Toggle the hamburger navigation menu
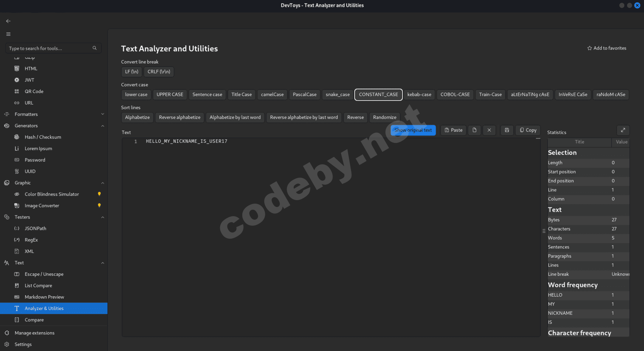The width and height of the screenshot is (644, 351). (x=8, y=34)
